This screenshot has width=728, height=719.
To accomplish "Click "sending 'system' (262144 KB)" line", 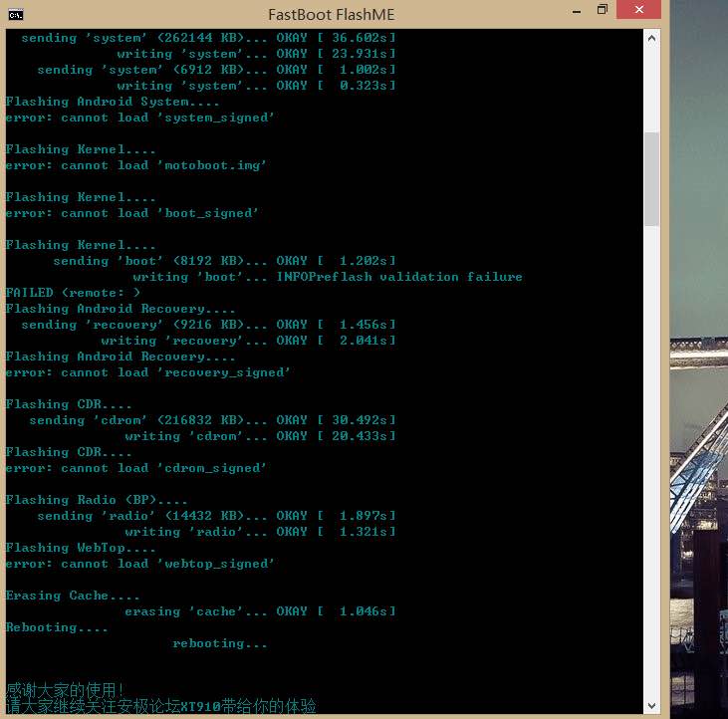I will pos(208,38).
